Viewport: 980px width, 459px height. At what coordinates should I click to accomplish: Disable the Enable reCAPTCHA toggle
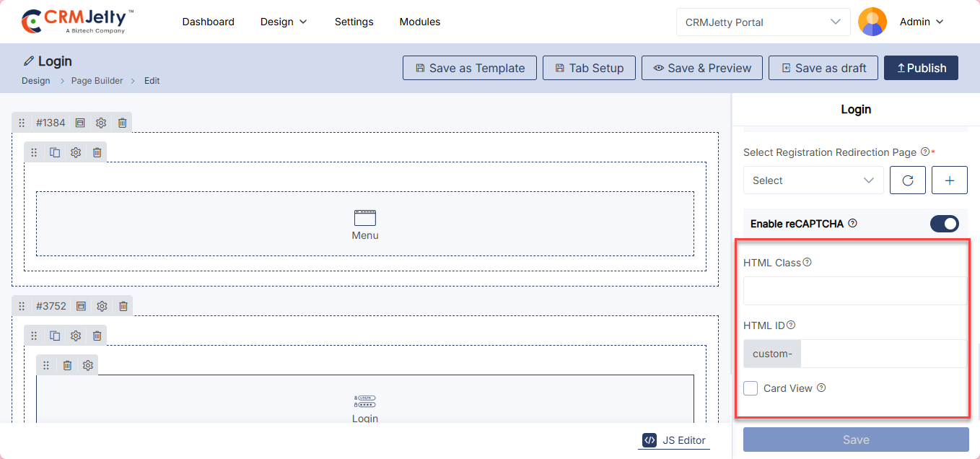pyautogui.click(x=944, y=224)
